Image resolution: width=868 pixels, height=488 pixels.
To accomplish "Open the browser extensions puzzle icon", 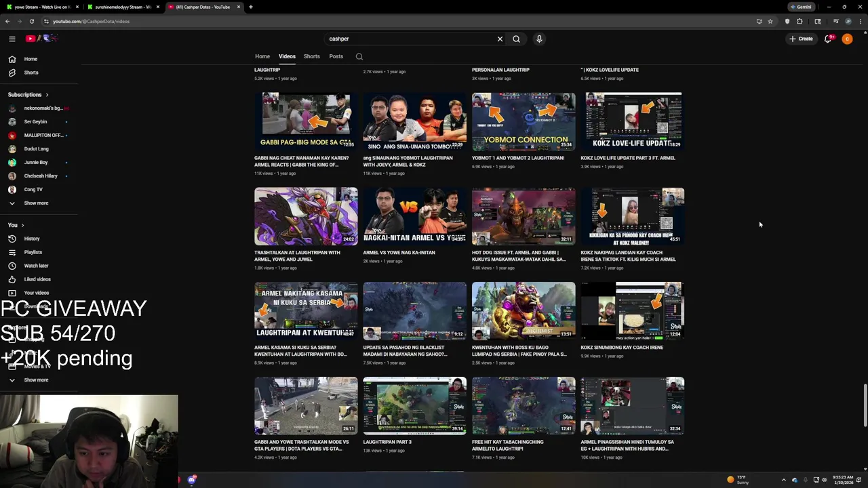I will click(x=800, y=21).
